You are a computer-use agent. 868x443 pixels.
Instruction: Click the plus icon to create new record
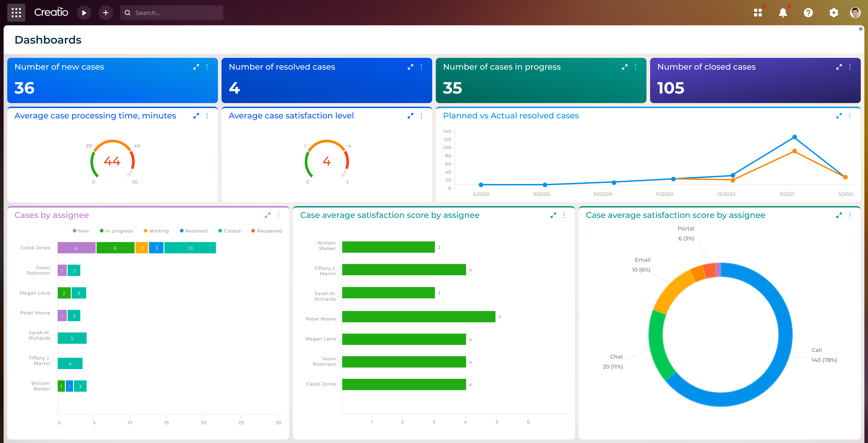(105, 12)
